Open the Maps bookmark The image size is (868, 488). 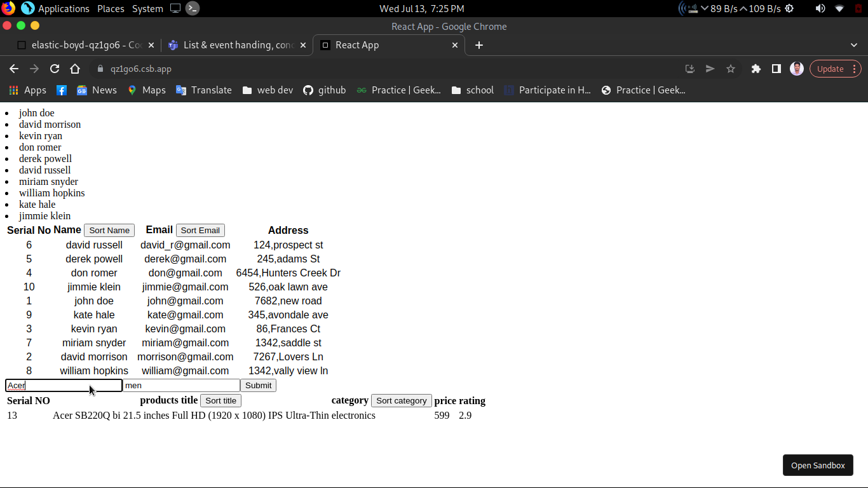tap(146, 90)
